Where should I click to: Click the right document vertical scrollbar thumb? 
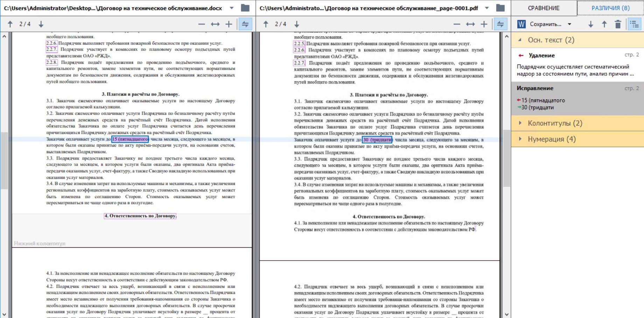pyautogui.click(x=506, y=157)
